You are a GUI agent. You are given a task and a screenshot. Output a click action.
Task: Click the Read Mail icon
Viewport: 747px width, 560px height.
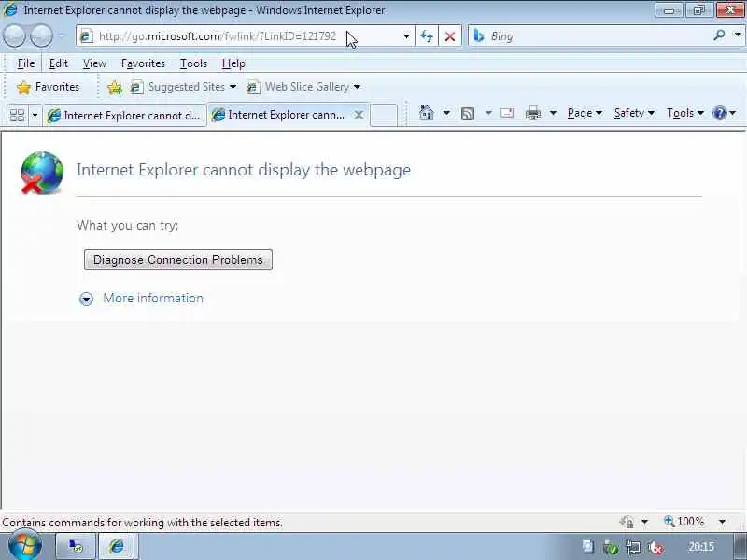(507, 113)
